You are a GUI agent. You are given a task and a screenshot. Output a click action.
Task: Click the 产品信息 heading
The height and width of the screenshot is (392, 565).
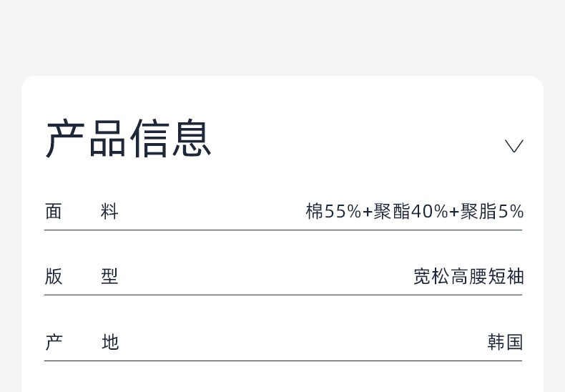click(x=129, y=139)
